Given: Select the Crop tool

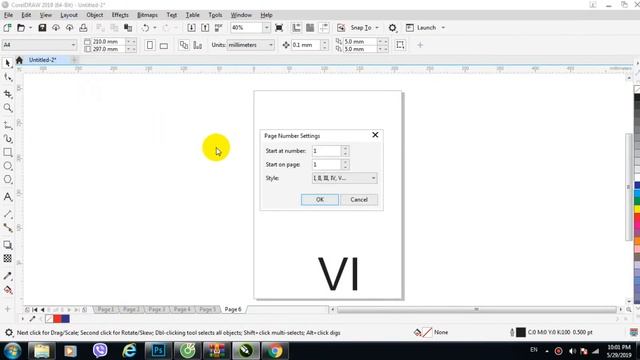Looking at the screenshot, I should 7,94.
